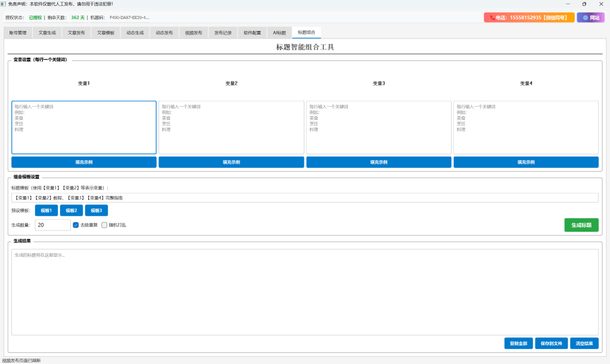Click the green 生成标题 button
The width and height of the screenshot is (610, 364).
(x=581, y=225)
